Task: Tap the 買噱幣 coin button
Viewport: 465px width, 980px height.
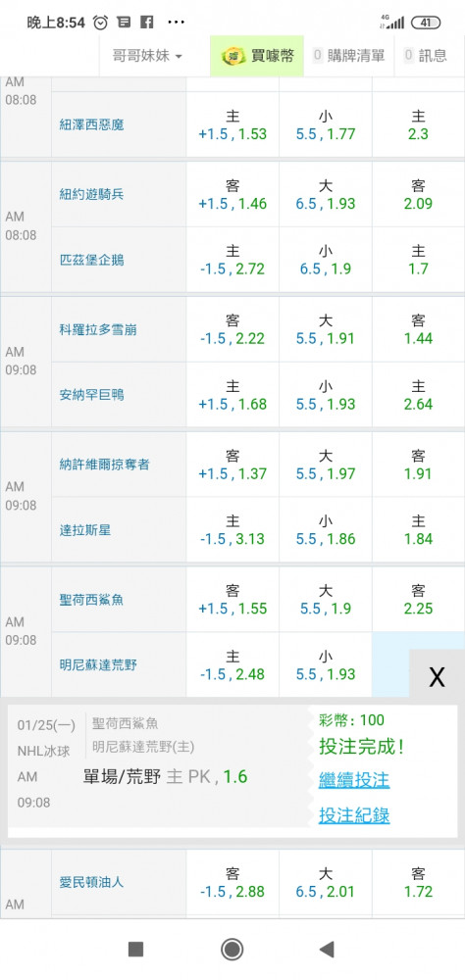Action: [257, 56]
